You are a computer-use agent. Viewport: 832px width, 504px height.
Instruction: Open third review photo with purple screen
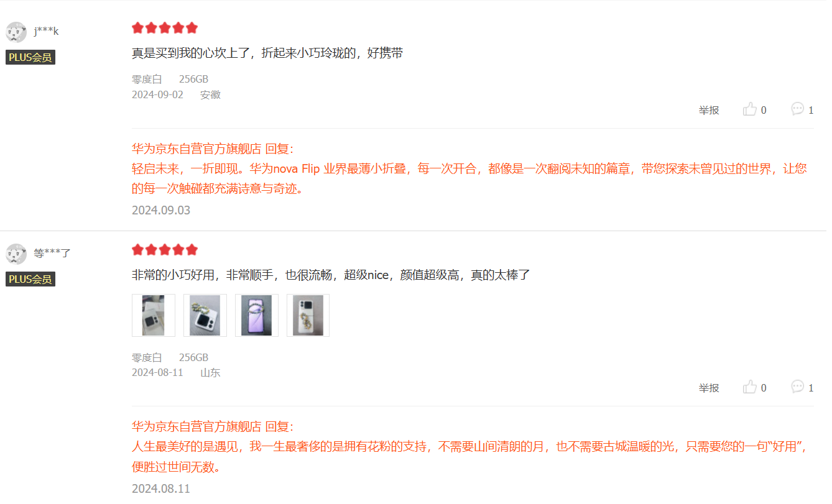click(257, 315)
